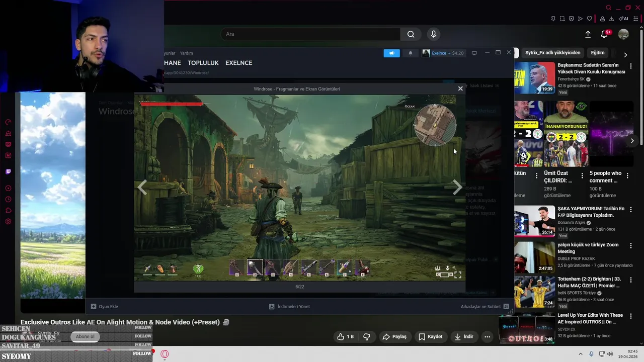Select Sytrix_Fx adlı yükleyiciden chip
644x362 pixels.
coord(552,53)
